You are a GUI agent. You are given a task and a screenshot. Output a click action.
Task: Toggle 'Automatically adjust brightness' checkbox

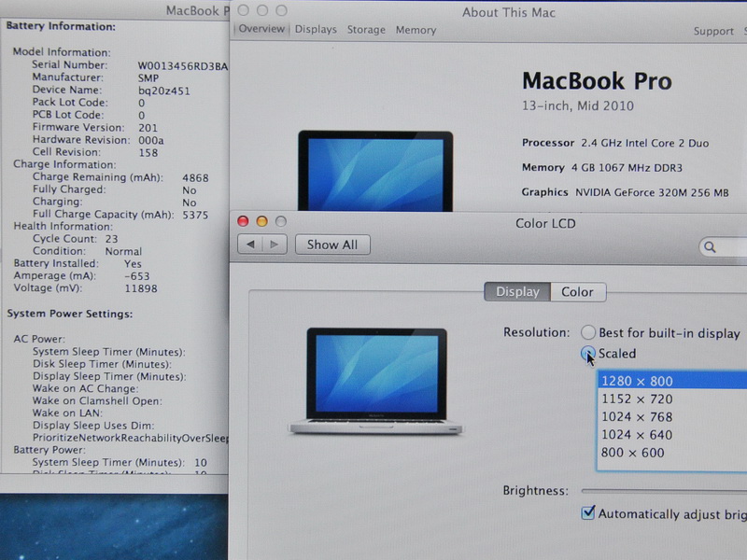point(588,513)
